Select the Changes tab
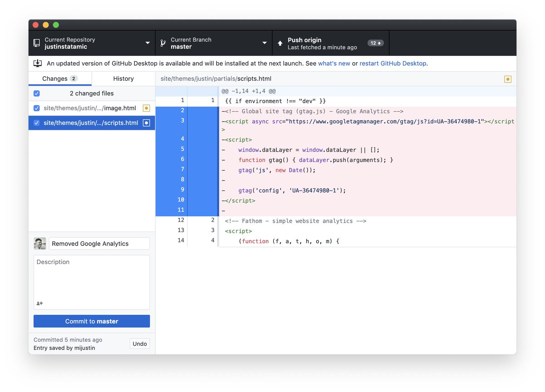Screen dimensions: 545x392 [59, 78]
